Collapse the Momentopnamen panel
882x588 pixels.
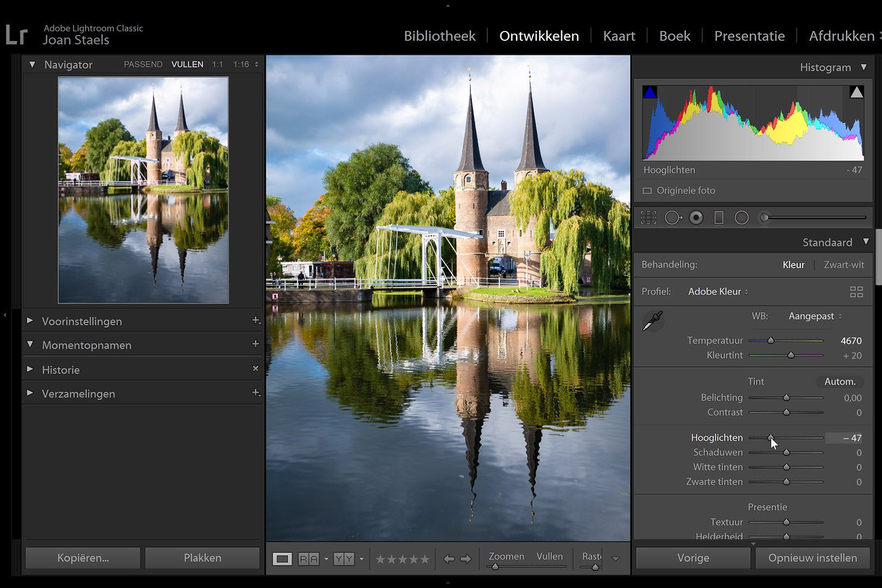[30, 345]
